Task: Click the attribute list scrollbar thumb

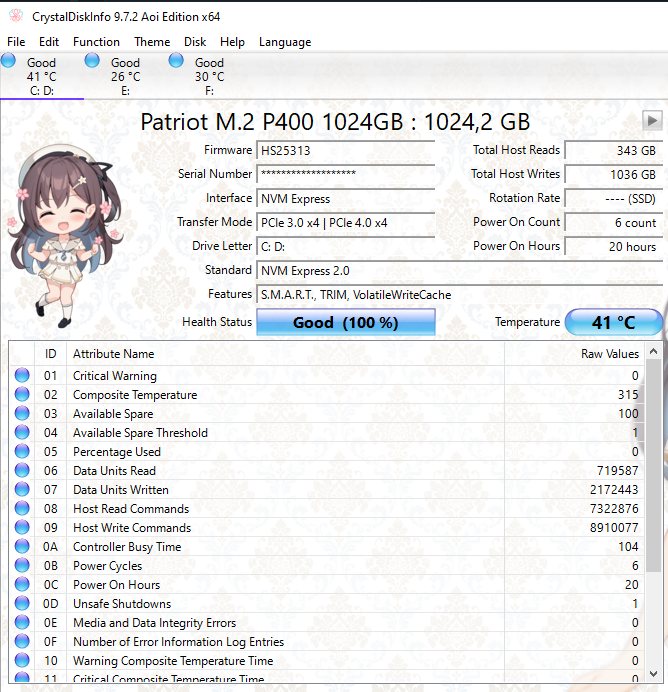Action: 653,466
